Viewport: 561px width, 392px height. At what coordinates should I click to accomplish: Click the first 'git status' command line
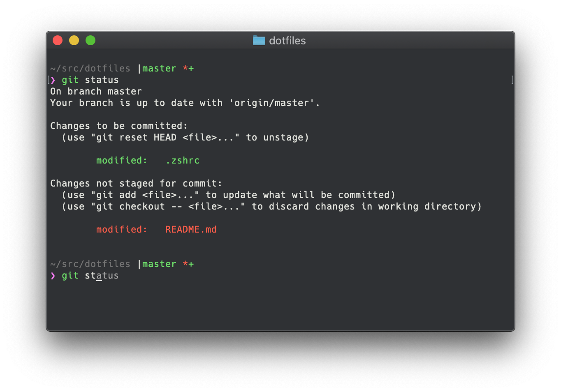coord(90,80)
